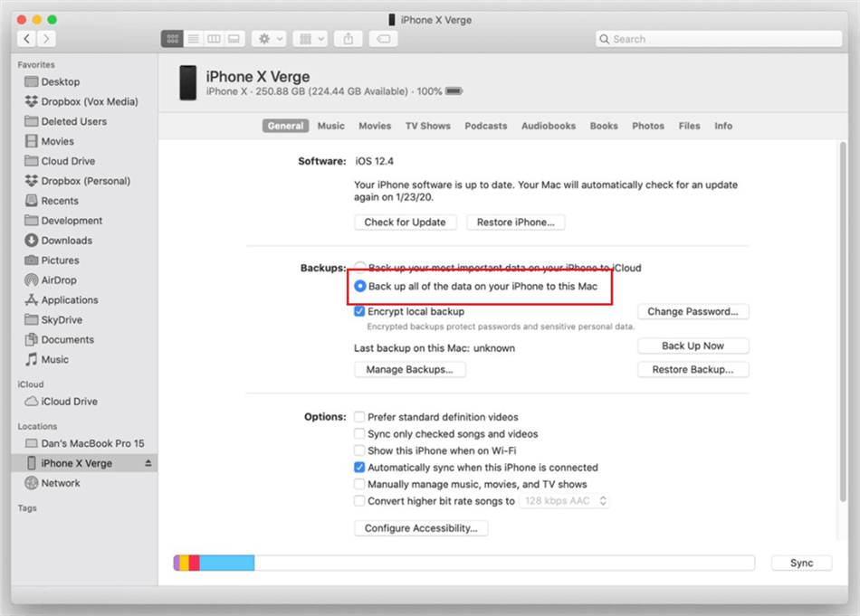Select back up to this Mac option
The height and width of the screenshot is (616, 860).
click(x=359, y=286)
